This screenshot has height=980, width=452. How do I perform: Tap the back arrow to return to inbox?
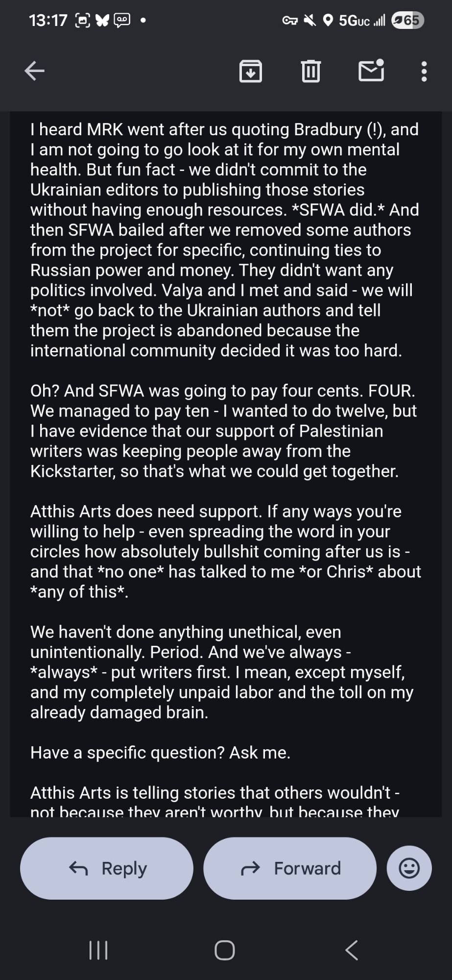coord(34,71)
